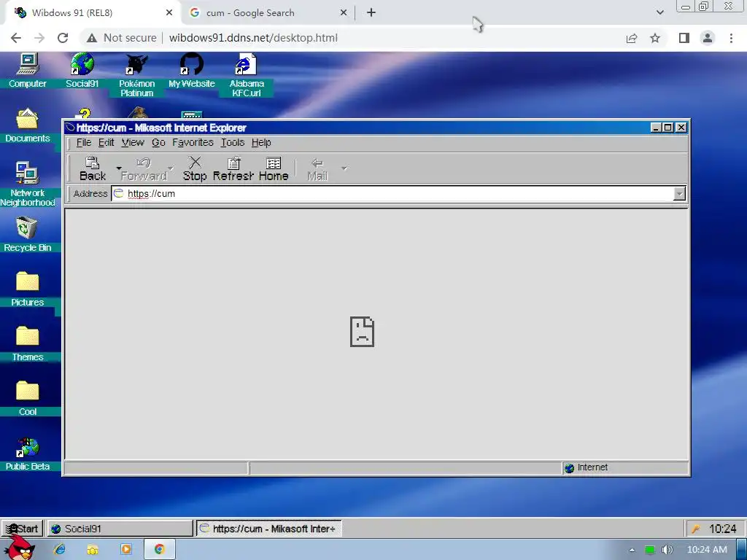Open the Social91 desktop shortcut
The height and width of the screenshot is (560, 747).
[x=82, y=71]
